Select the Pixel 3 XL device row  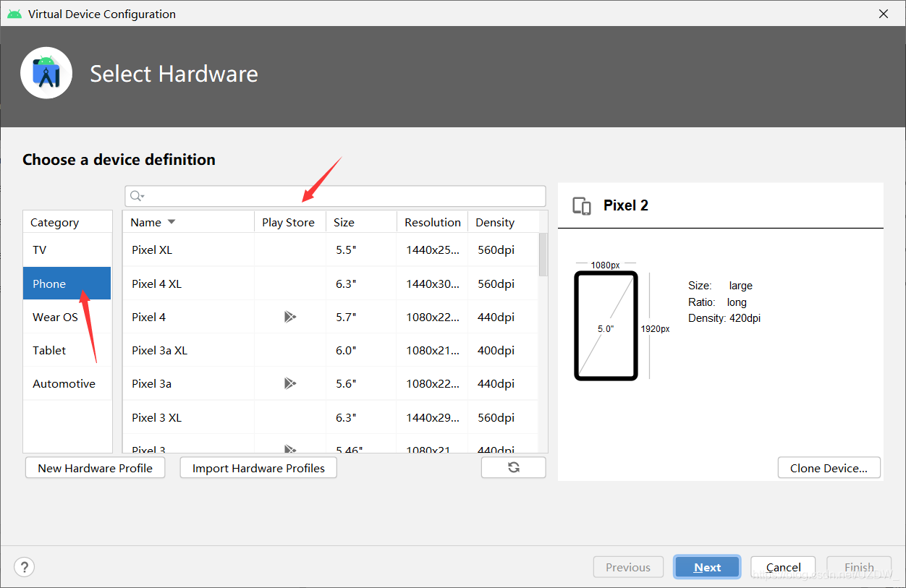[x=331, y=417]
